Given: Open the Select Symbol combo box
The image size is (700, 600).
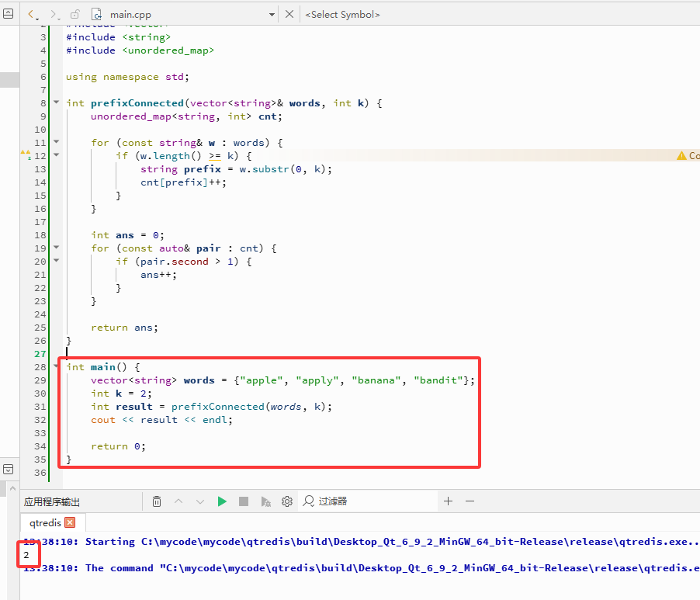Looking at the screenshot, I should tap(342, 14).
